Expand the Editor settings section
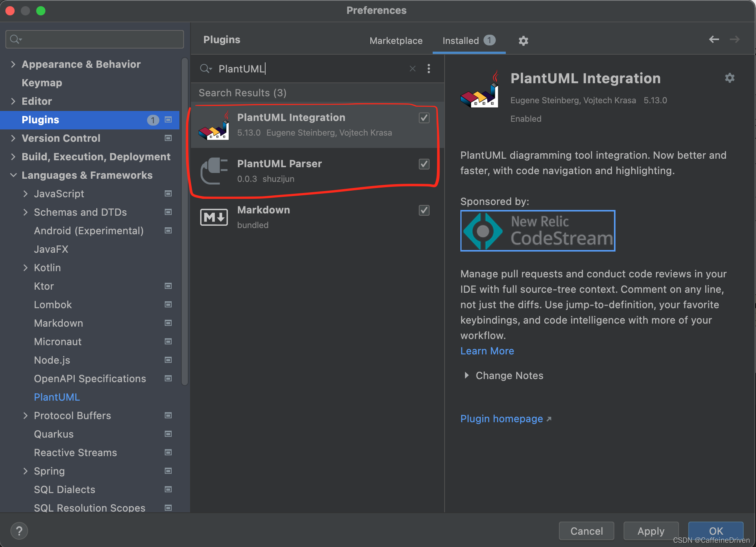This screenshot has height=547, width=756. pyautogui.click(x=13, y=101)
